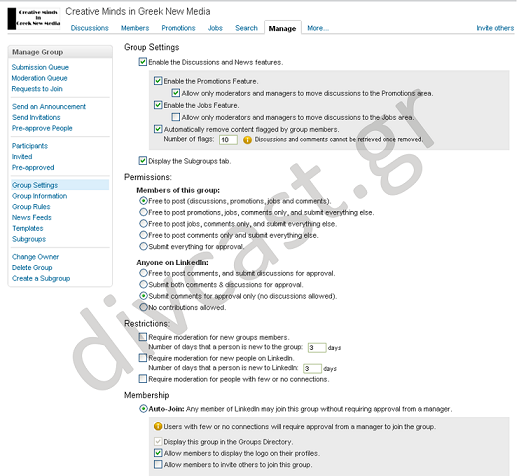This screenshot has width=519, height=476.
Task: Click Send Invitations link
Action: (x=36, y=117)
